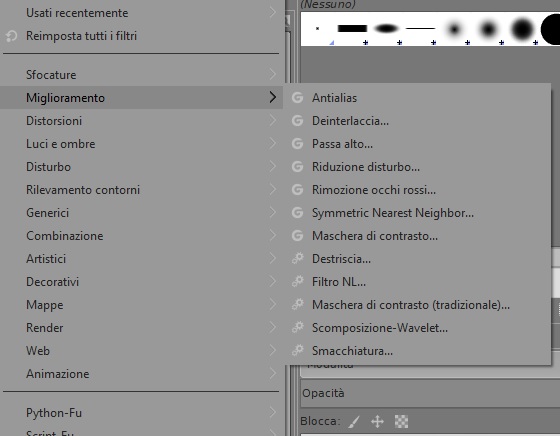Screen dimensions: 560x436
Task: Click GEGL icon beside Riduzione disturbo
Action: click(x=298, y=167)
